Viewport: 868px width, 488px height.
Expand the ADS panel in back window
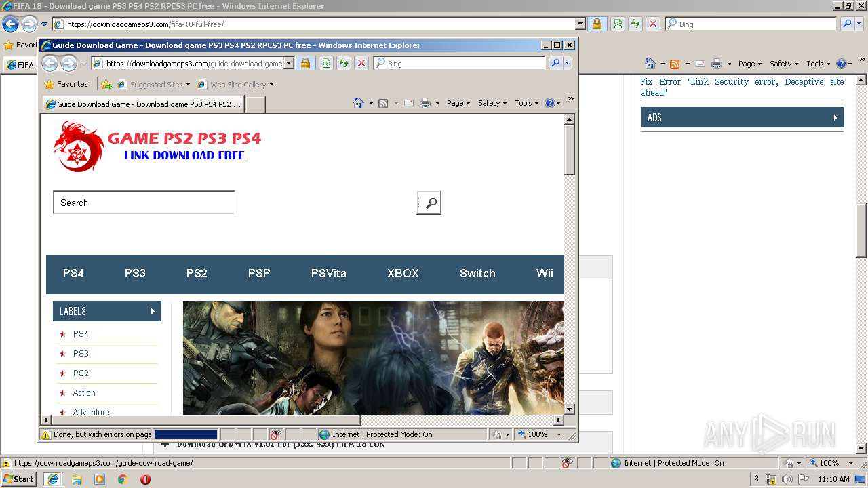point(743,117)
